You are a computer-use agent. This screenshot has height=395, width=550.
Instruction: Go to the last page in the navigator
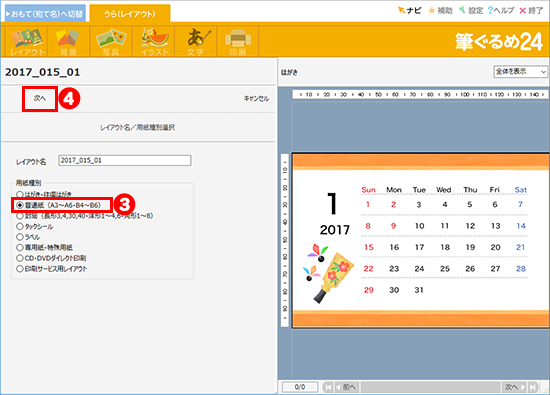tap(533, 387)
